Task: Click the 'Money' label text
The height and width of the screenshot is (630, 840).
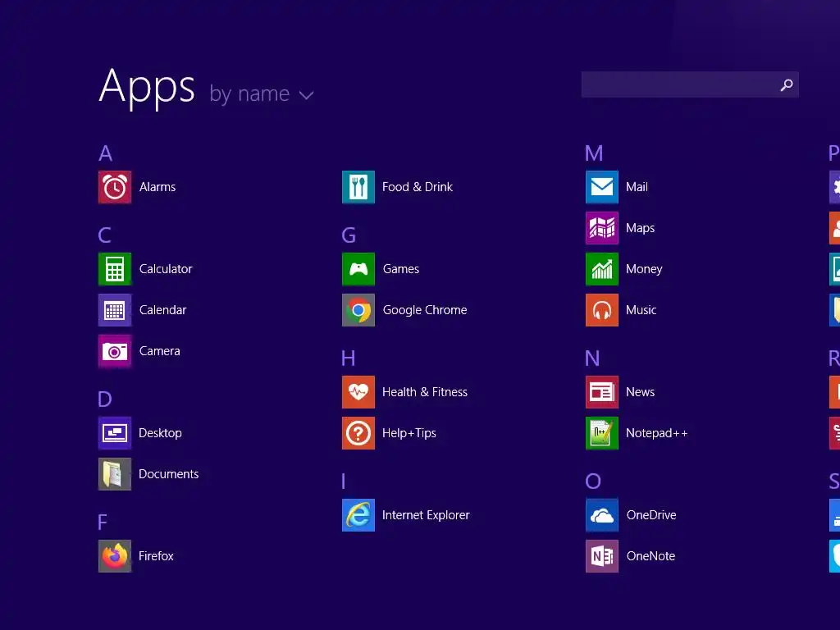Action: pos(644,269)
